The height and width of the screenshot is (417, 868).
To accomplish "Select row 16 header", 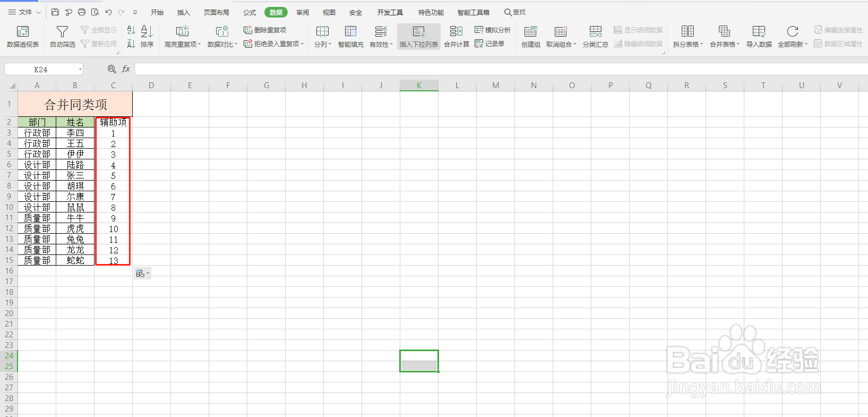I will click(9, 271).
